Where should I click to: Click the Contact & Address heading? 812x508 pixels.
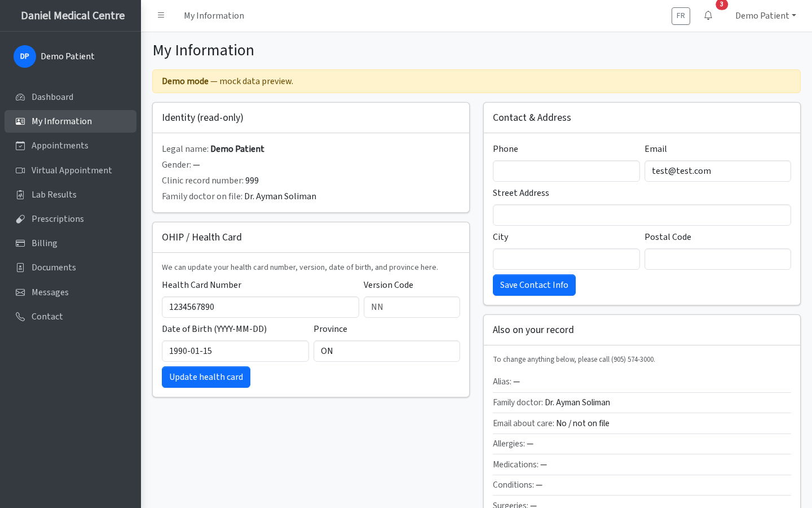point(532,117)
